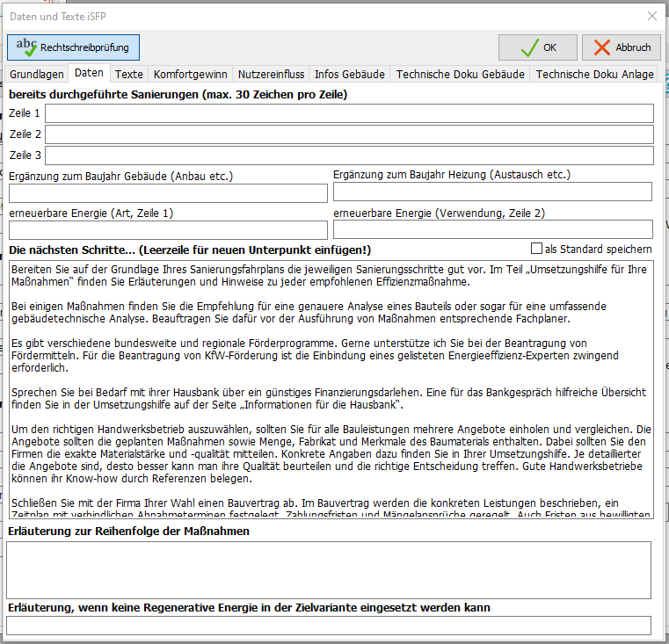Click the Erläuterung zur Reihenfolge text area

pos(329,570)
